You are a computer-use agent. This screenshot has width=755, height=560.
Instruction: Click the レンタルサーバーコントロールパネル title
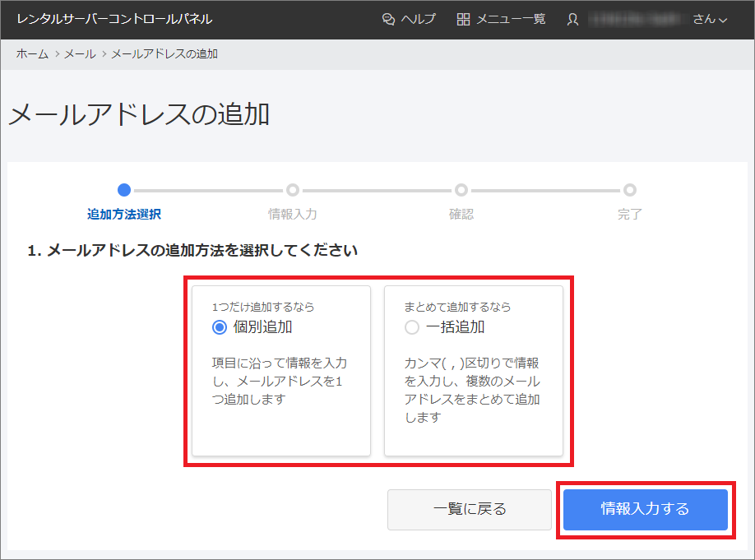pyautogui.click(x=114, y=19)
